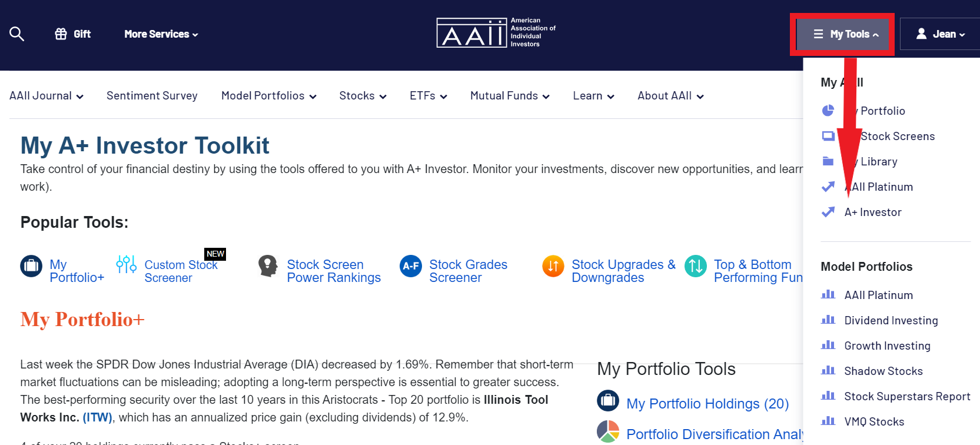
Task: Choose A+ Investor in My Tools menu
Action: 873,212
